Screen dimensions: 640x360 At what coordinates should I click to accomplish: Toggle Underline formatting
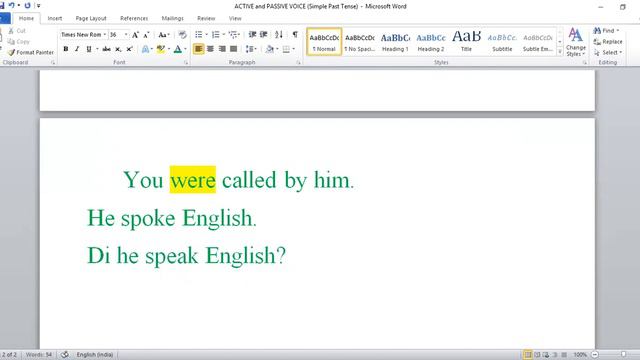tap(89, 49)
